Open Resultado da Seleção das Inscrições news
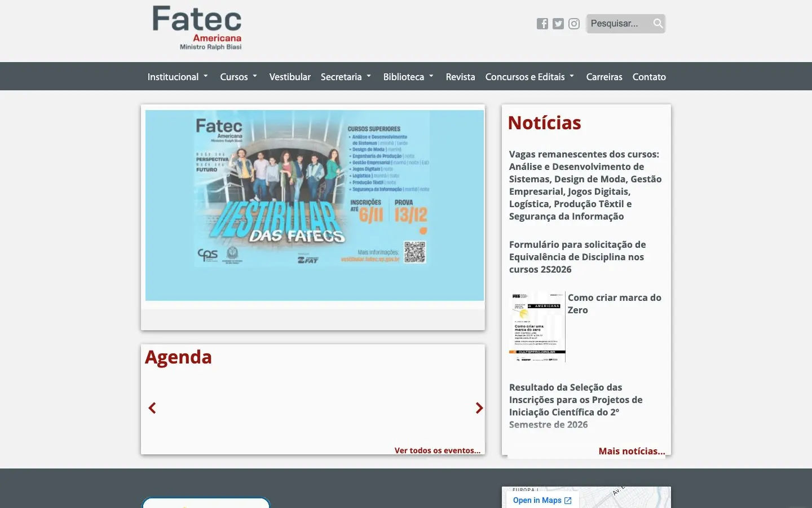812x508 pixels. [576, 406]
